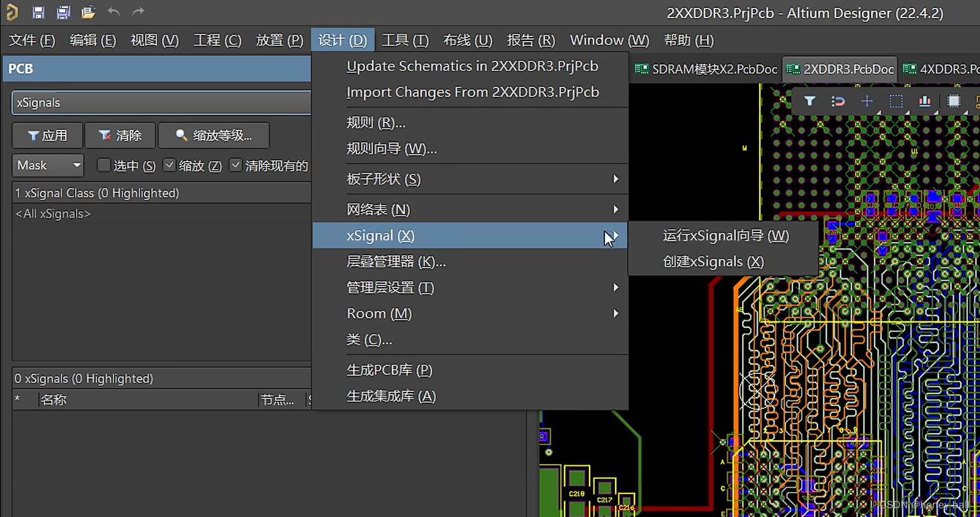Expand the 网络表 (N) submenu
Screen dimensions: 980x517
(x=380, y=209)
